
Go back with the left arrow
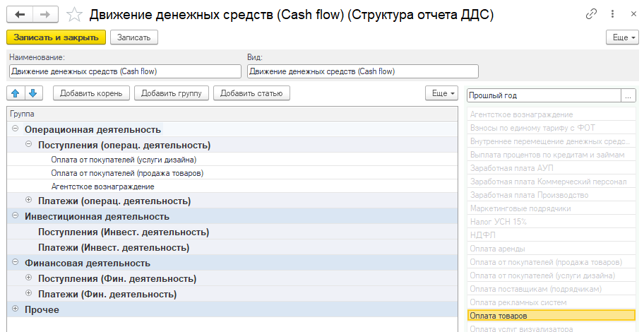point(19,15)
